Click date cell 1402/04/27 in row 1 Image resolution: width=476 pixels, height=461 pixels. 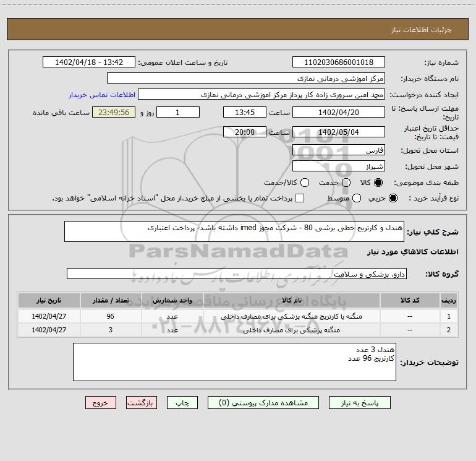[x=49, y=316]
